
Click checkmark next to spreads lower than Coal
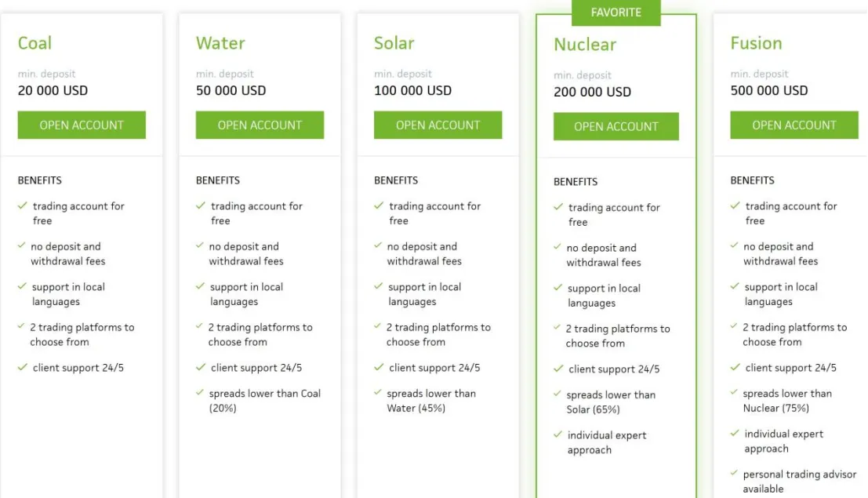[x=200, y=393]
